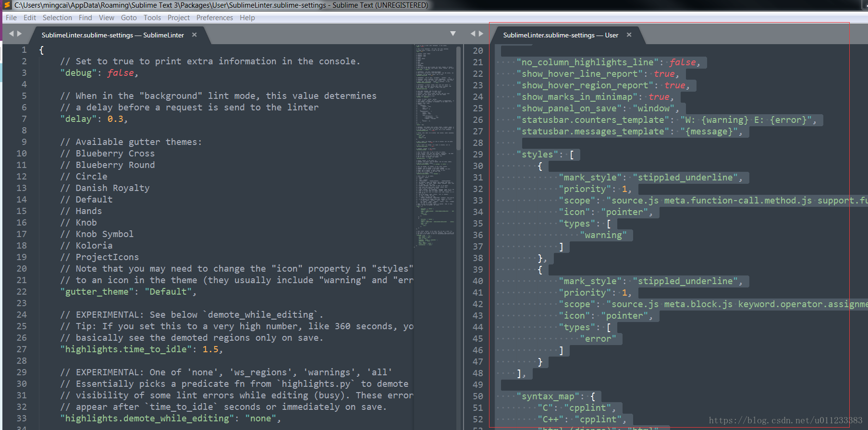
Task: Click line number 22 in left gutter
Action: coord(22,292)
